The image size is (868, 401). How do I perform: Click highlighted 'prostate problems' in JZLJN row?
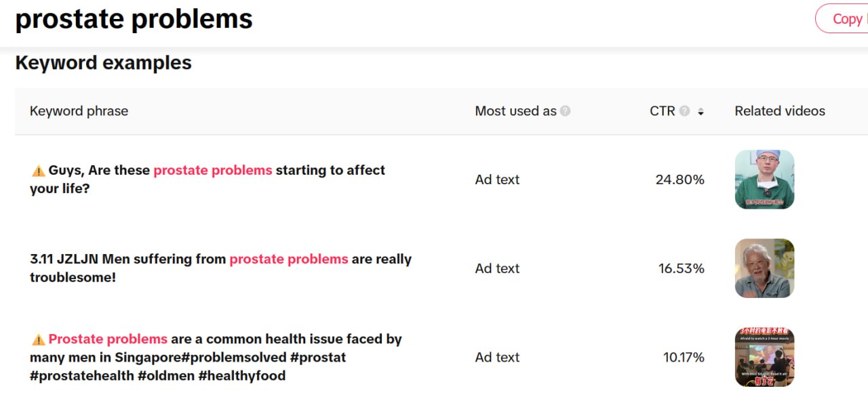tap(288, 259)
